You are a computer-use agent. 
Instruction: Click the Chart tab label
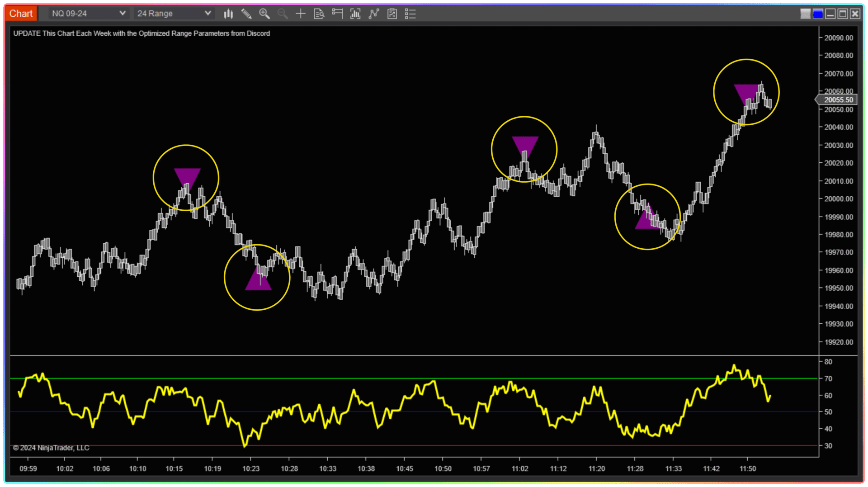click(21, 14)
